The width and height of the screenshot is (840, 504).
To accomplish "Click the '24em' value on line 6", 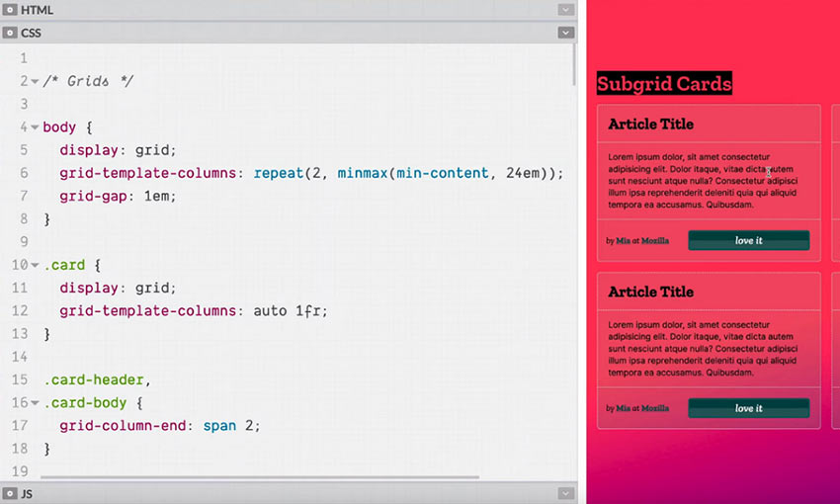I will [523, 173].
